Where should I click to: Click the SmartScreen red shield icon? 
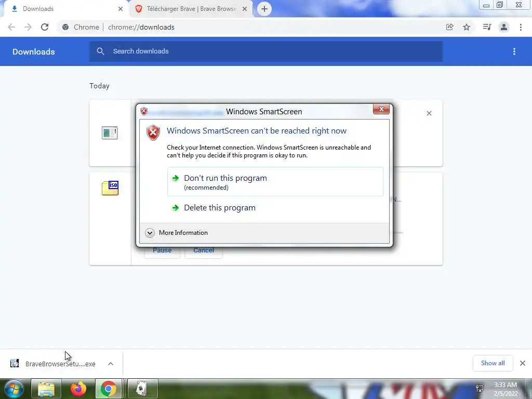(x=153, y=132)
